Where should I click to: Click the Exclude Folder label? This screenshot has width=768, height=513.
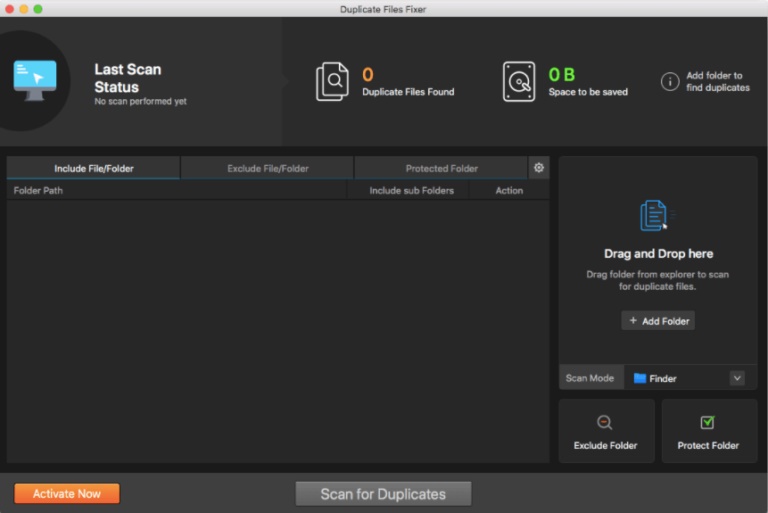(605, 445)
